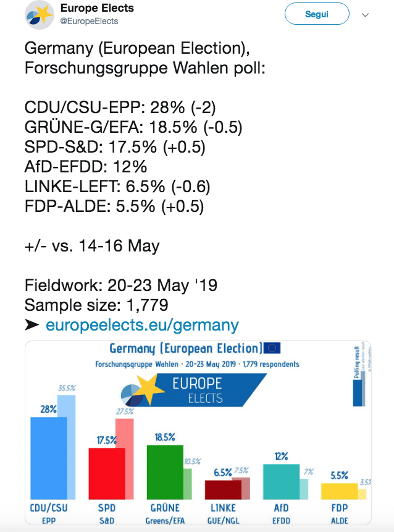This screenshot has width=394, height=532.
Task: Select the teal AfD 12% bar
Action: [x=280, y=481]
